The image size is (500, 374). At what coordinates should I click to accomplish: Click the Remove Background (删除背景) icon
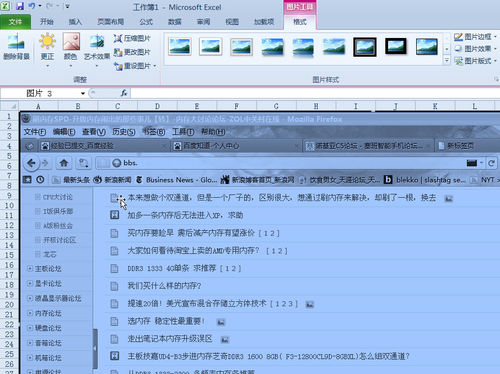(16, 43)
